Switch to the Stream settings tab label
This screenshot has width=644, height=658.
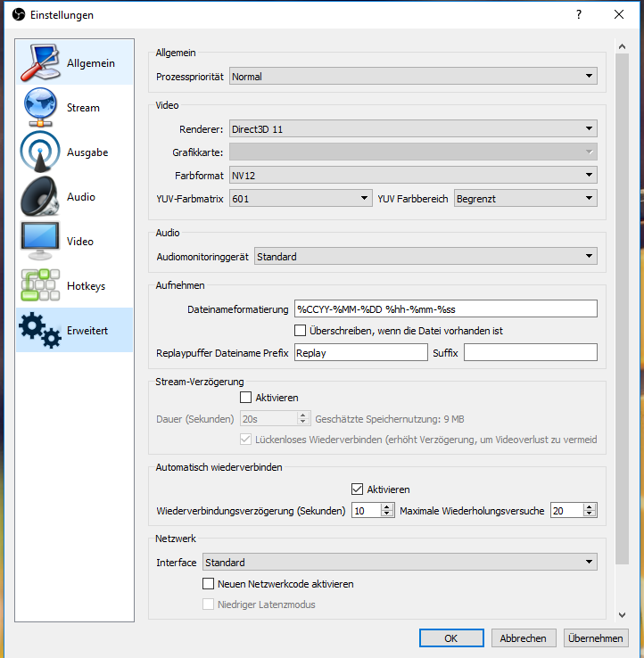point(83,108)
